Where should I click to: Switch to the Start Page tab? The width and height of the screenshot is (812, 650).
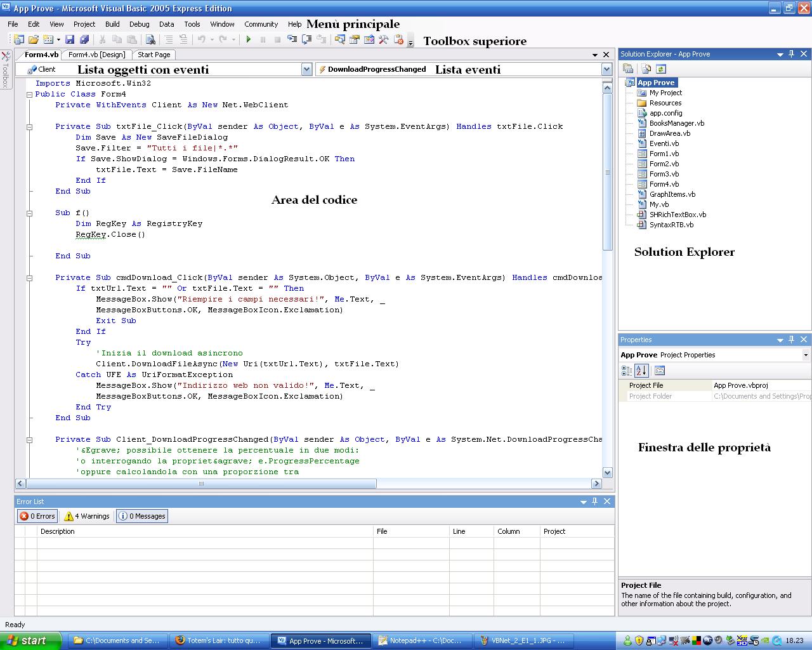point(154,55)
